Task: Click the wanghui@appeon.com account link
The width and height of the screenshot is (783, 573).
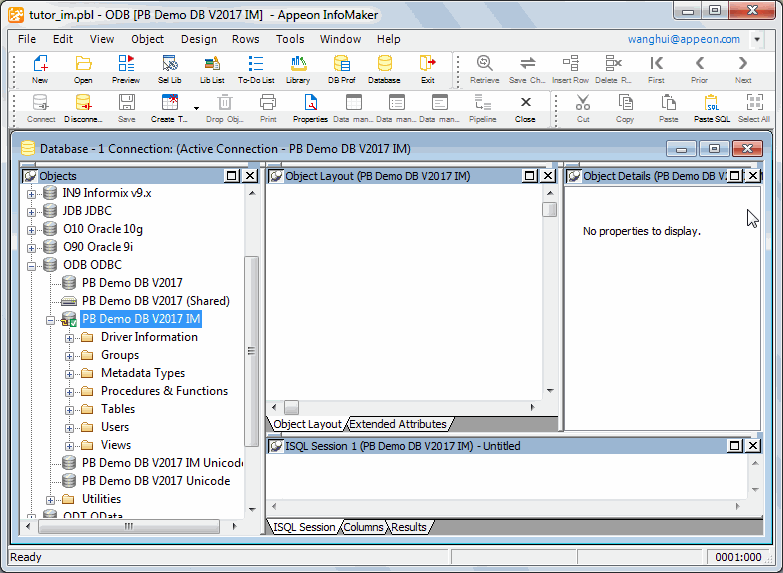Action: pos(683,39)
